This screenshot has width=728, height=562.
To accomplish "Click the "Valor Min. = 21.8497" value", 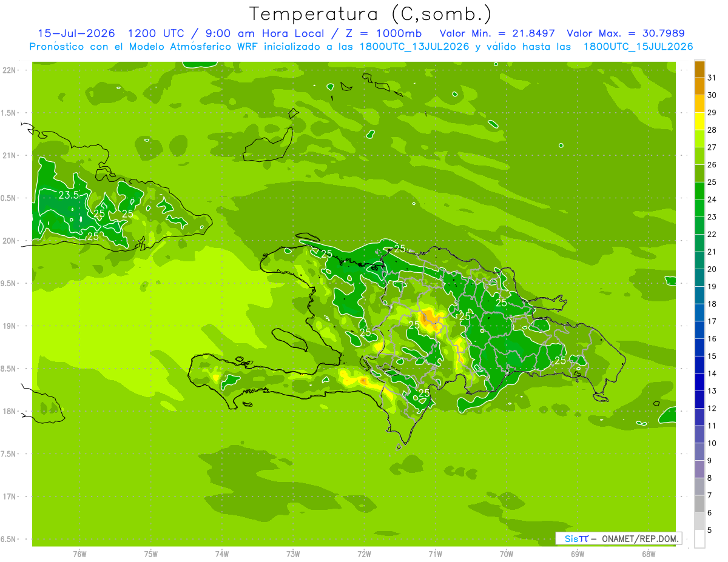I will pyautogui.click(x=497, y=33).
